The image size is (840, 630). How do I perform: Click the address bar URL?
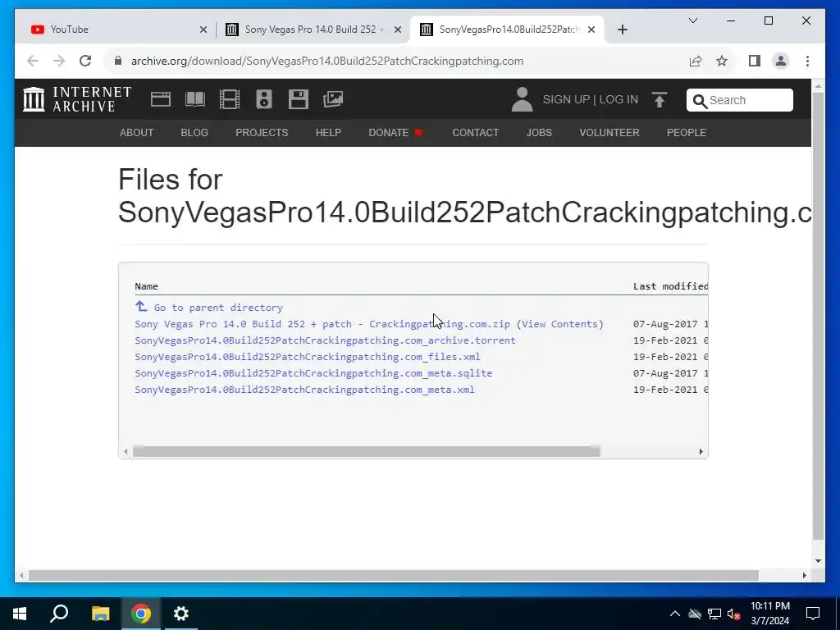coord(326,61)
